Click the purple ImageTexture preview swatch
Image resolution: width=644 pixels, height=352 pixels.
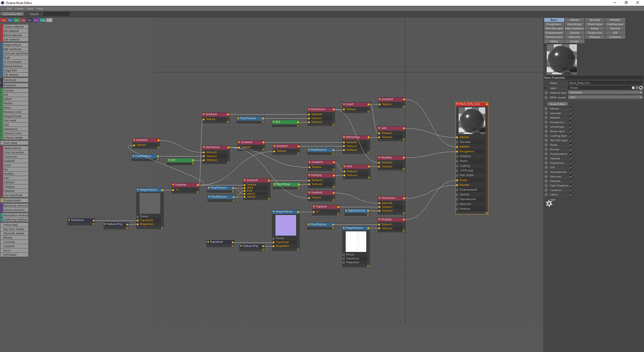point(286,225)
